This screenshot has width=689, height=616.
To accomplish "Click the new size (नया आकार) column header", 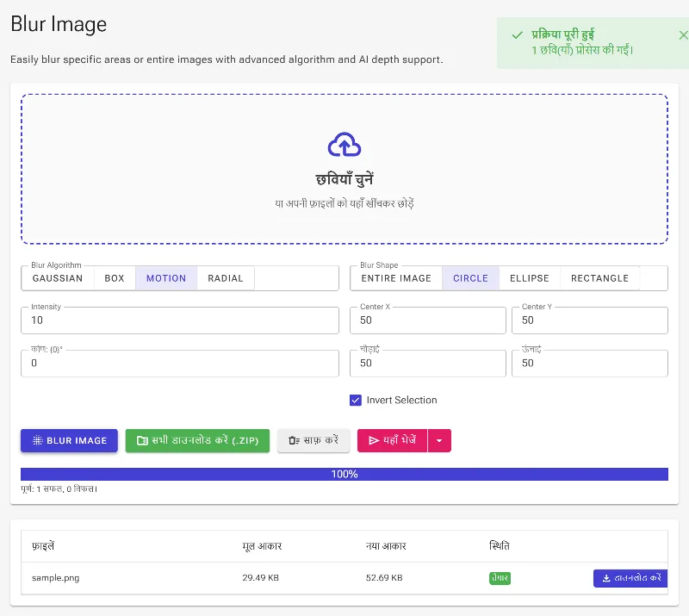I will (386, 546).
